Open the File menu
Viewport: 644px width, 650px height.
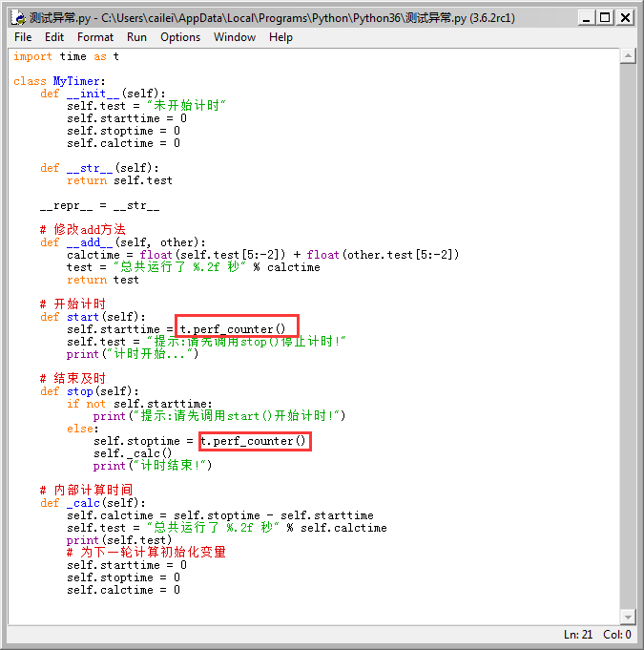pos(23,37)
